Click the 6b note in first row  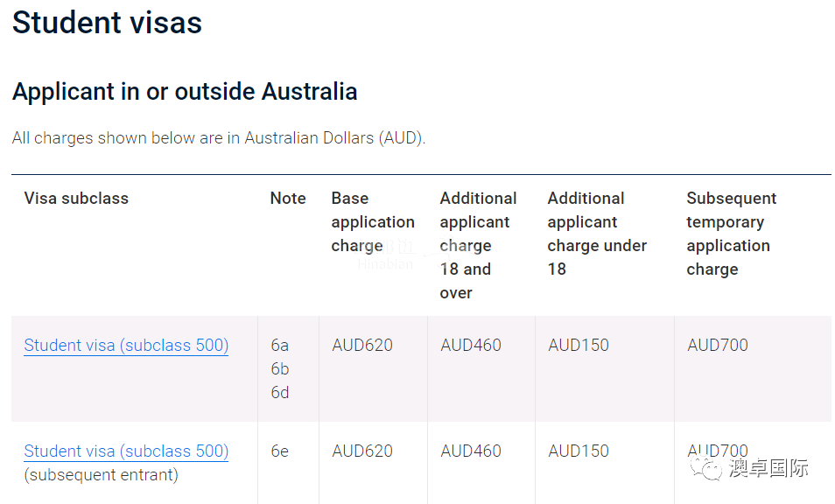pos(279,369)
